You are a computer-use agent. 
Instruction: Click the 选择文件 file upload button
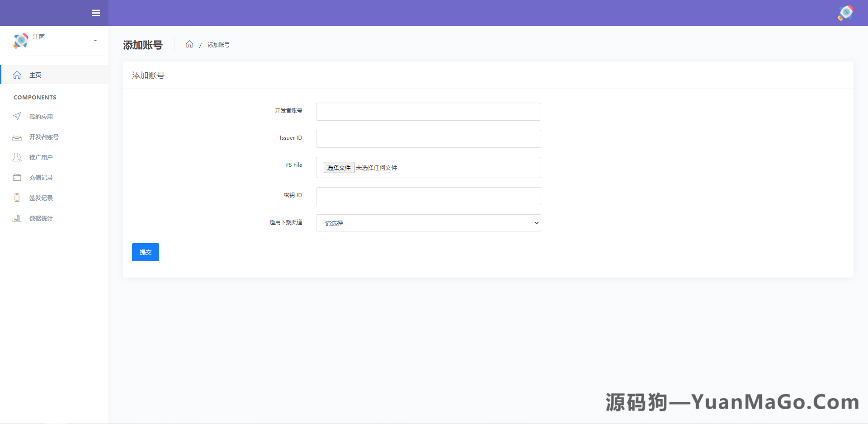click(x=339, y=167)
